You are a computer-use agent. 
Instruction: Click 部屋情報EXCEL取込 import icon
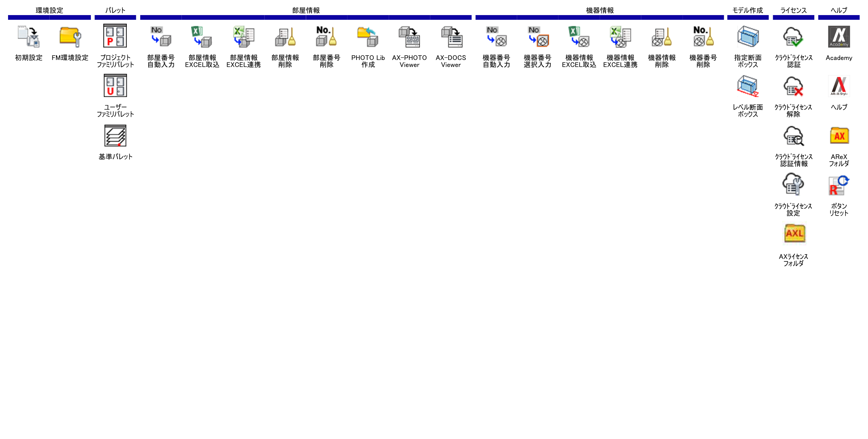[x=202, y=37]
